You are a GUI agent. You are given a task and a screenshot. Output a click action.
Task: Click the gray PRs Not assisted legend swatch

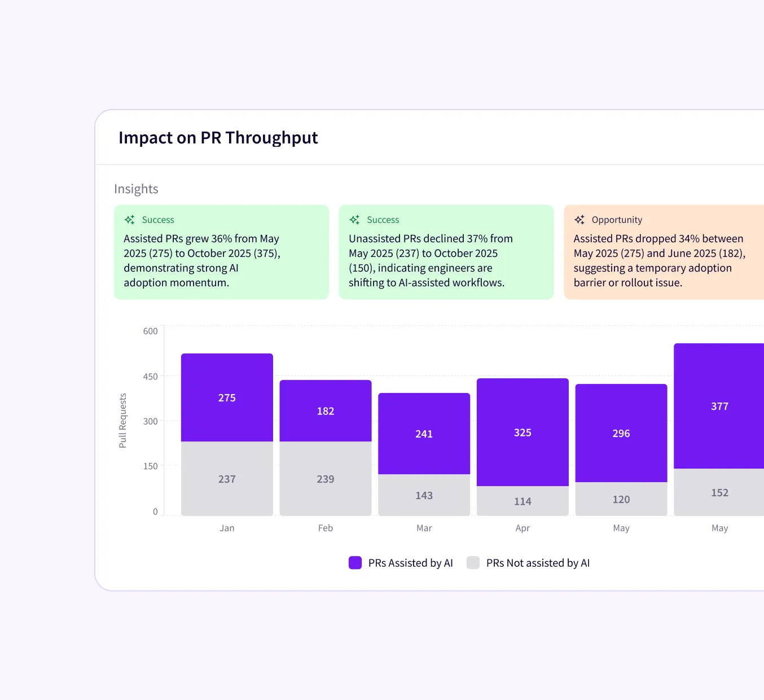point(473,563)
